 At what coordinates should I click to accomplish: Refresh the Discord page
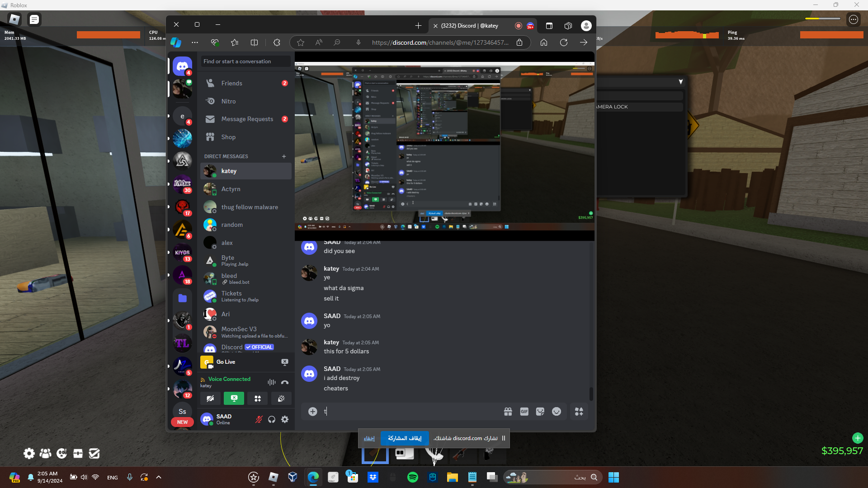click(564, 42)
